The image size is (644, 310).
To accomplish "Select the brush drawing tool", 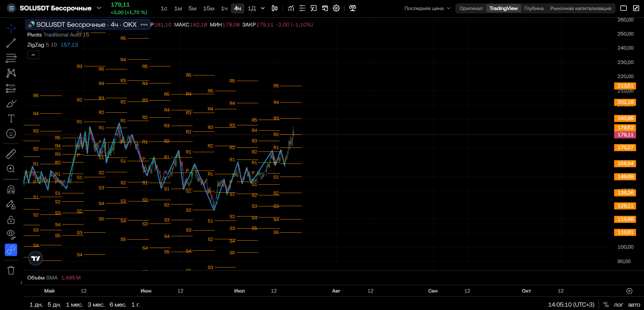I will click(x=11, y=104).
